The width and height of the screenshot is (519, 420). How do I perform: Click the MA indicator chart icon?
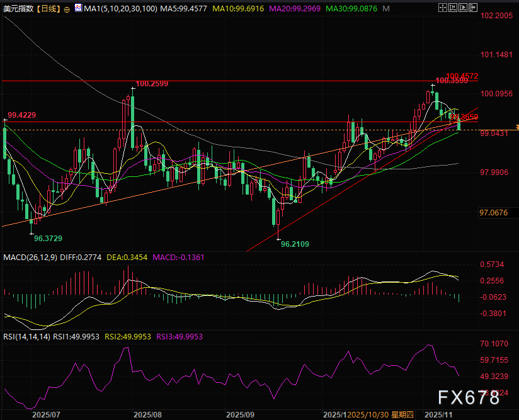coord(77,9)
